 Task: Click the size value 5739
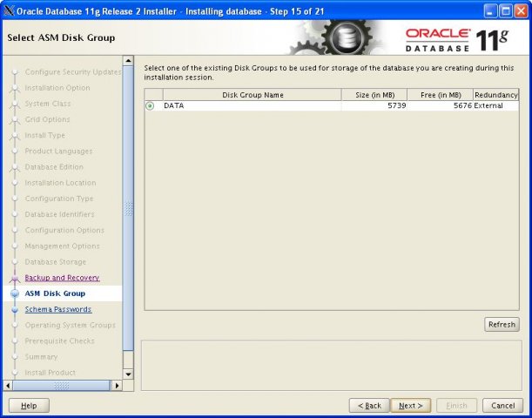(x=397, y=106)
